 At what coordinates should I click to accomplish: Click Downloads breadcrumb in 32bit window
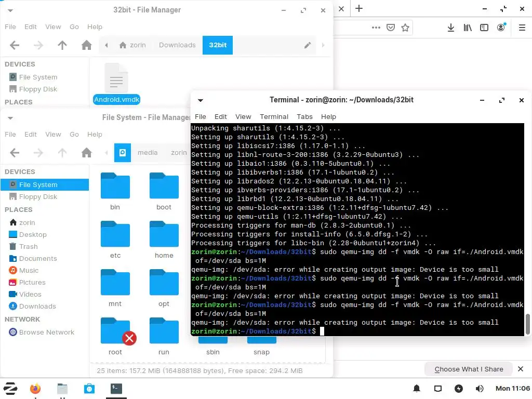point(177,45)
